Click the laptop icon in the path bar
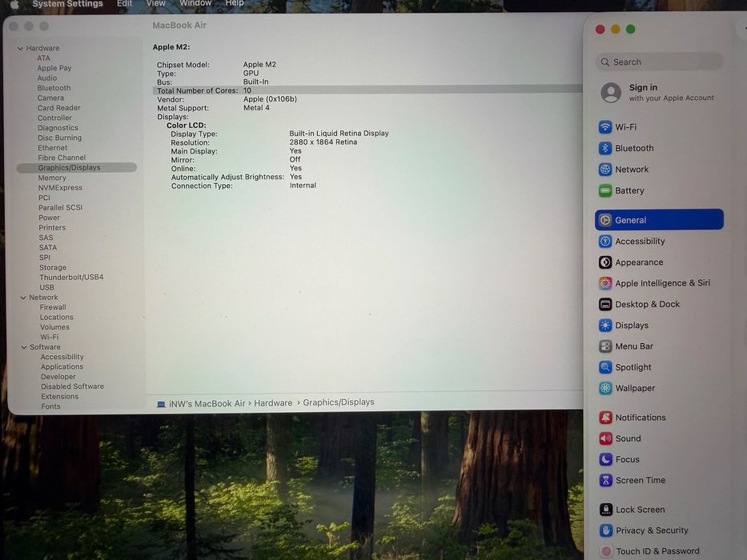Viewport: 747px width, 560px height. (x=161, y=404)
